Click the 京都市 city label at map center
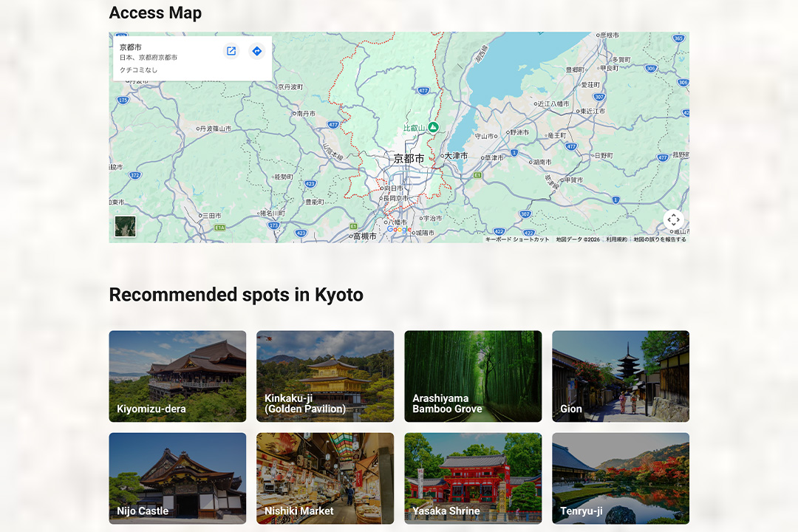The image size is (798, 532). tap(409, 159)
